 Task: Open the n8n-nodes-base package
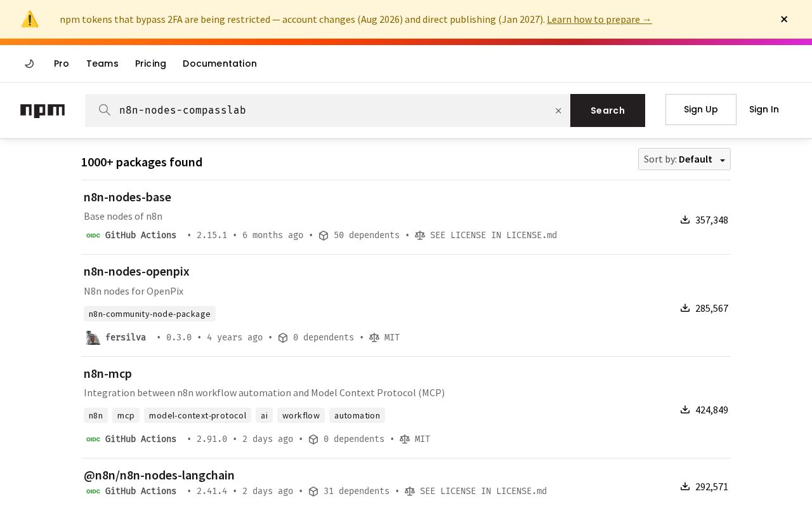128,197
